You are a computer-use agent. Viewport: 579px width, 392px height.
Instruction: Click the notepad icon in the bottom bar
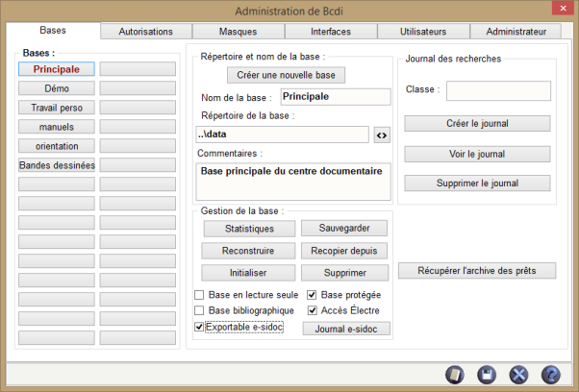pyautogui.click(x=456, y=375)
